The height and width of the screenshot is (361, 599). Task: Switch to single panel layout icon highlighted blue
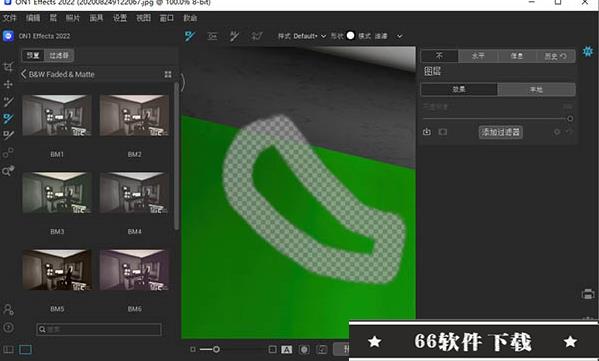(x=26, y=350)
